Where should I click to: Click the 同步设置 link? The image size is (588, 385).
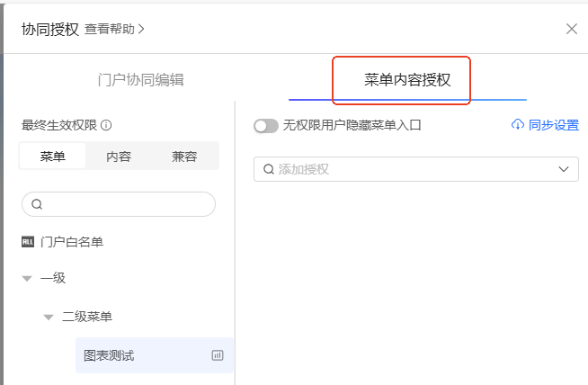pos(554,125)
